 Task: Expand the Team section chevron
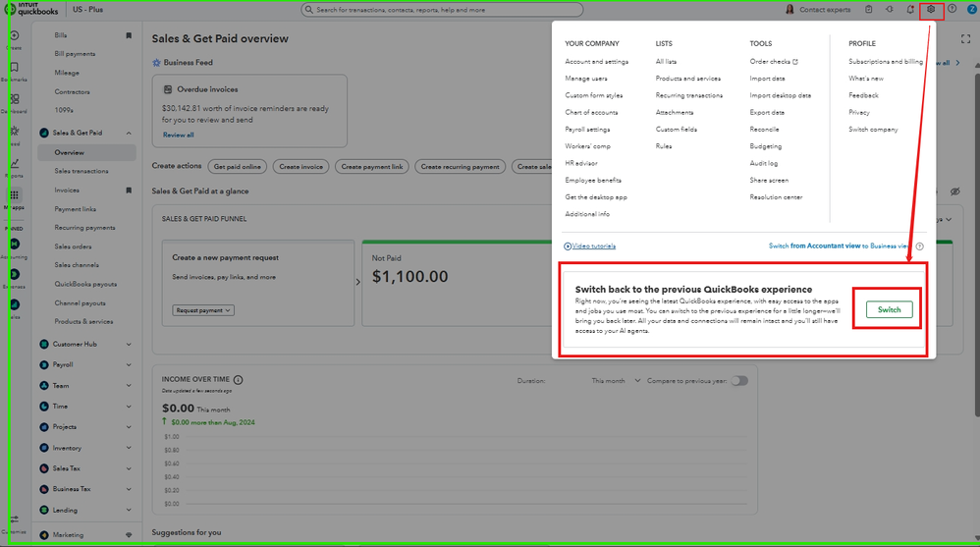(x=129, y=386)
